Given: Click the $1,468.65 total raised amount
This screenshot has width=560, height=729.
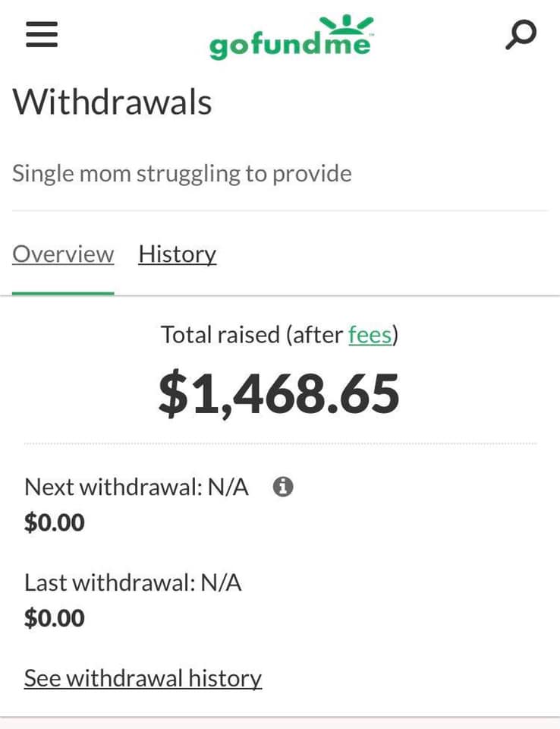Looking at the screenshot, I should tap(278, 393).
